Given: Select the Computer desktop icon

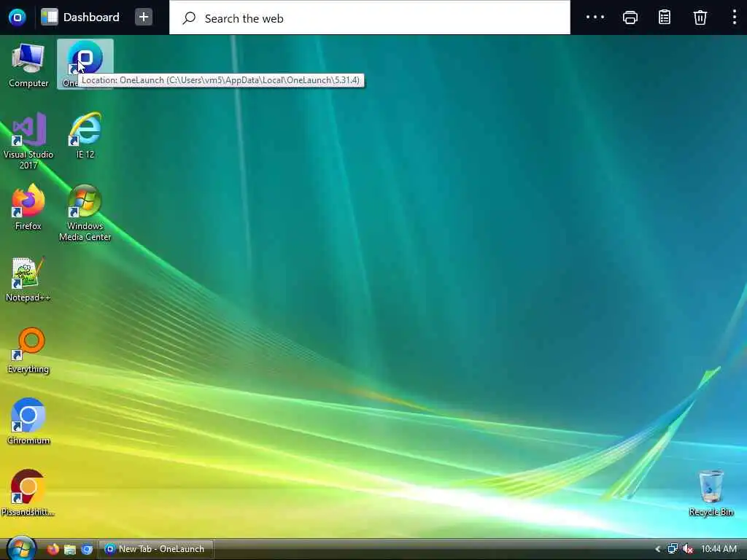Looking at the screenshot, I should point(28,65).
